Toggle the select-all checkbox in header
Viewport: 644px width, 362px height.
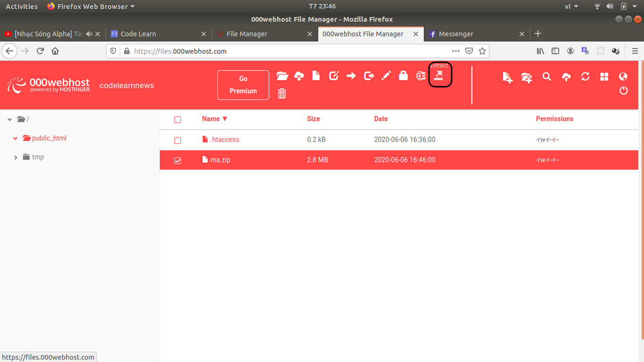coord(178,120)
